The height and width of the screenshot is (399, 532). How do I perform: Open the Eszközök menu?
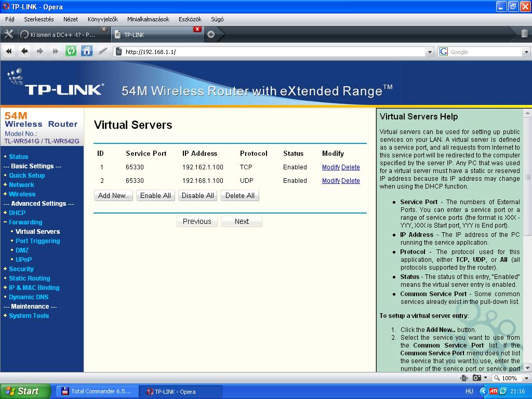[190, 19]
